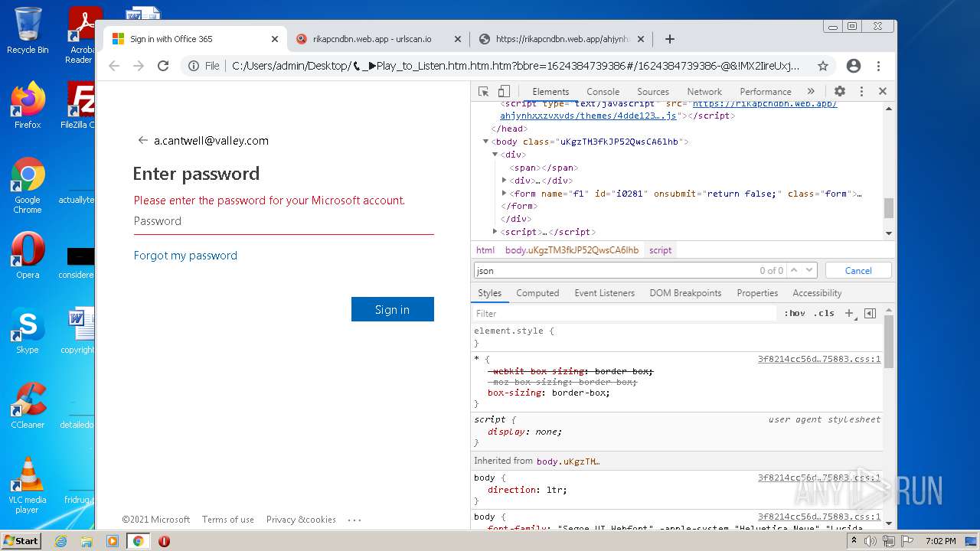Collapse the body element node
The width and height of the screenshot is (980, 551).
pyautogui.click(x=485, y=142)
